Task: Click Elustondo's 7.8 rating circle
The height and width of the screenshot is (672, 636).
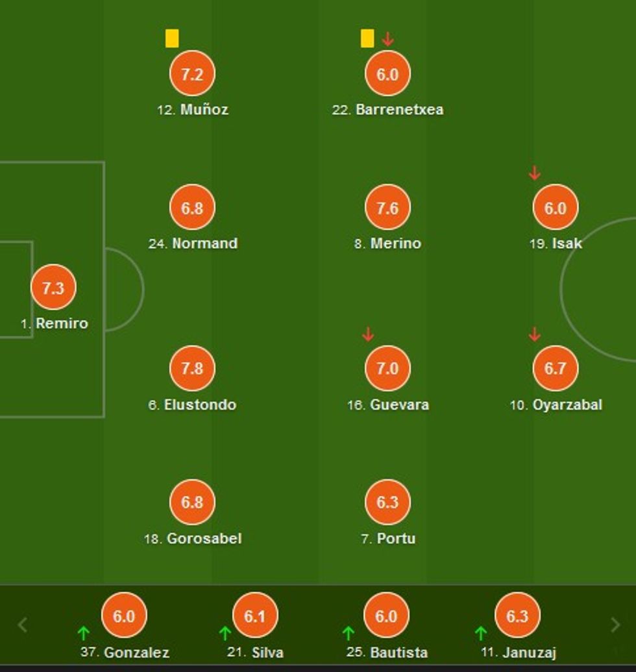Action: click(x=192, y=368)
